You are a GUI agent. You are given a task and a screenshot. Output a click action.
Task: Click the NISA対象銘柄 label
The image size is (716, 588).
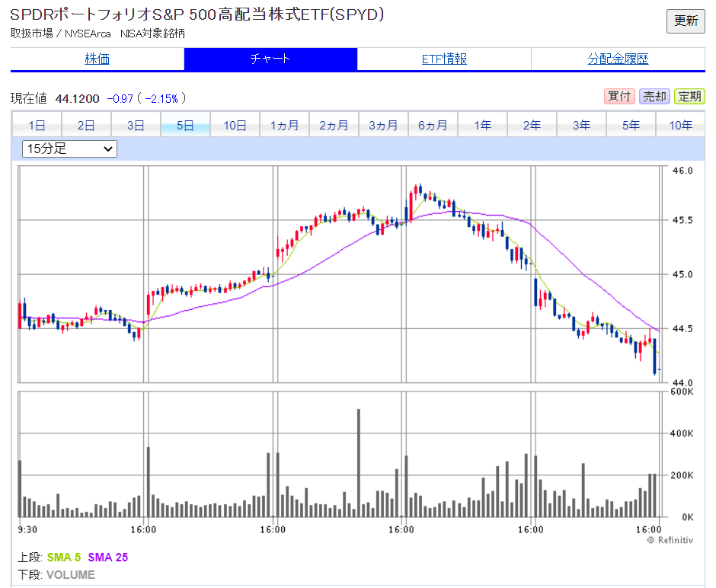pyautogui.click(x=152, y=34)
